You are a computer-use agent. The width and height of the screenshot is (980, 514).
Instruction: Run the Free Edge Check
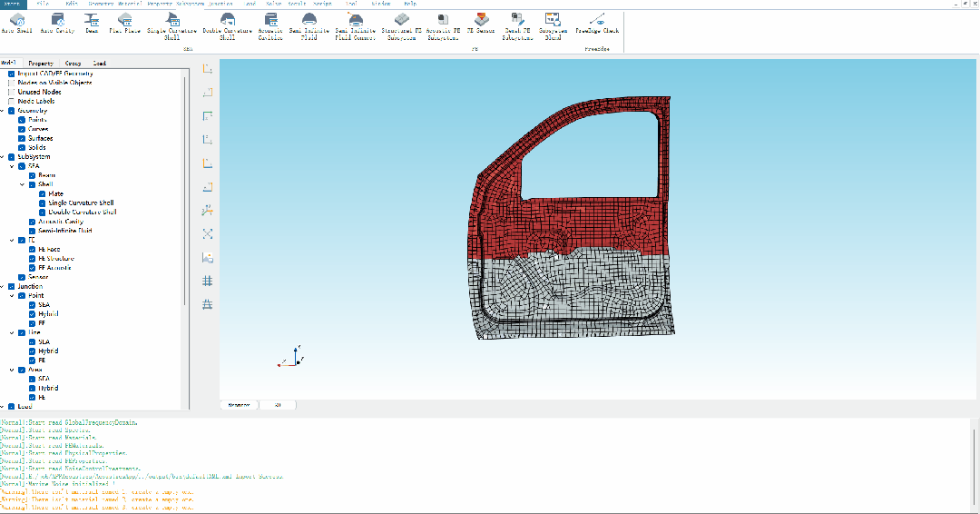597,24
